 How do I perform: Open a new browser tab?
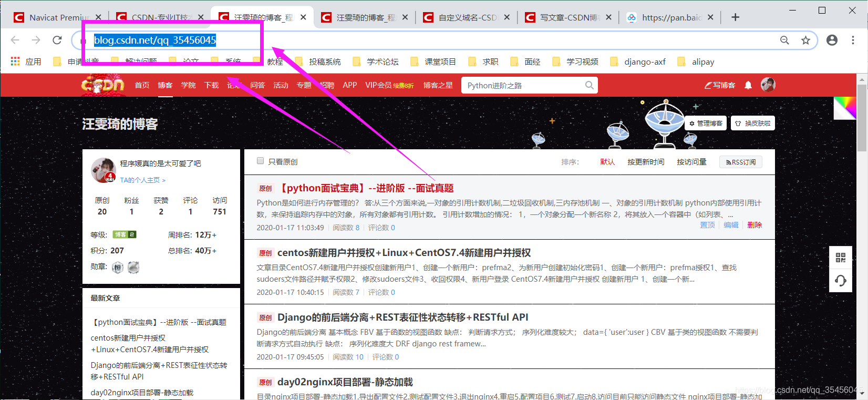click(736, 17)
